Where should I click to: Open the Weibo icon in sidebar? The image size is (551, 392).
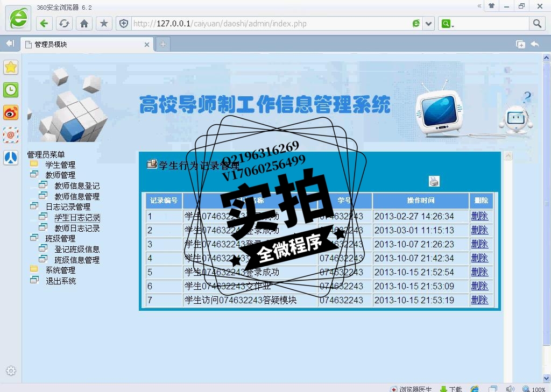coord(11,113)
